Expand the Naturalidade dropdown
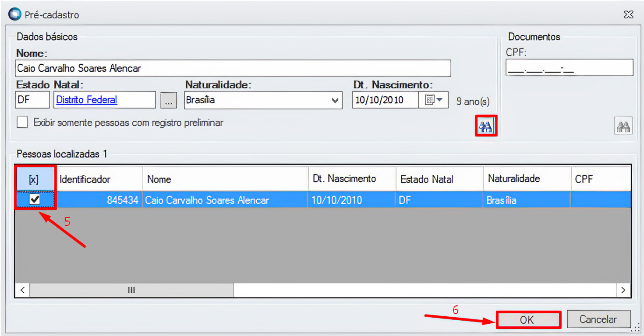Image resolution: width=644 pixels, height=336 pixels. [x=335, y=101]
